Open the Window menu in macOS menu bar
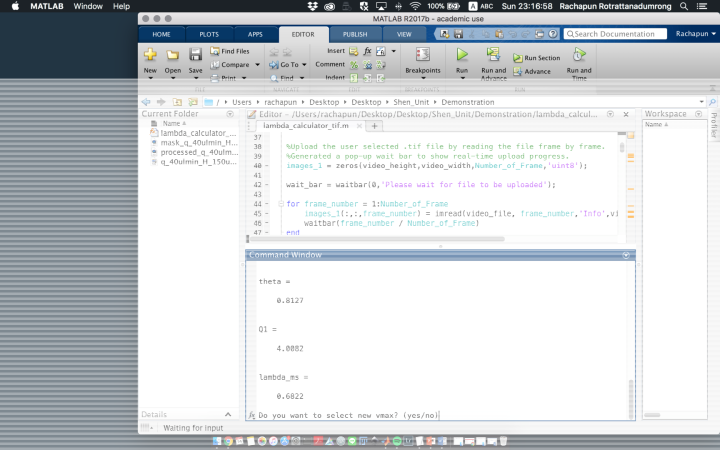Image resolution: width=720 pixels, height=450 pixels. pos(88,6)
